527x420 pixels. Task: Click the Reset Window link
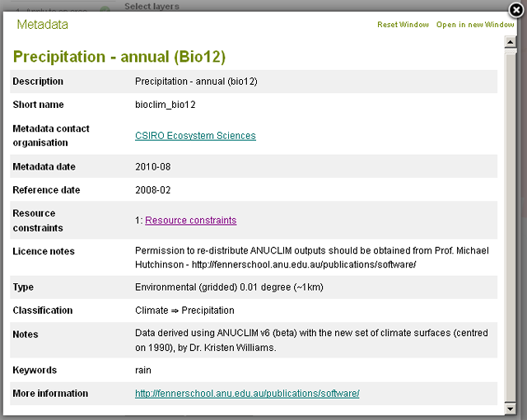pyautogui.click(x=403, y=25)
